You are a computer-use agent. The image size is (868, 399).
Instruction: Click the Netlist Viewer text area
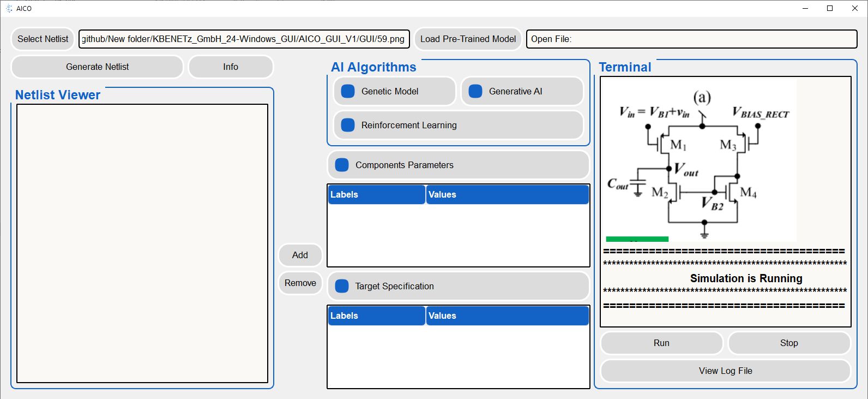point(142,243)
